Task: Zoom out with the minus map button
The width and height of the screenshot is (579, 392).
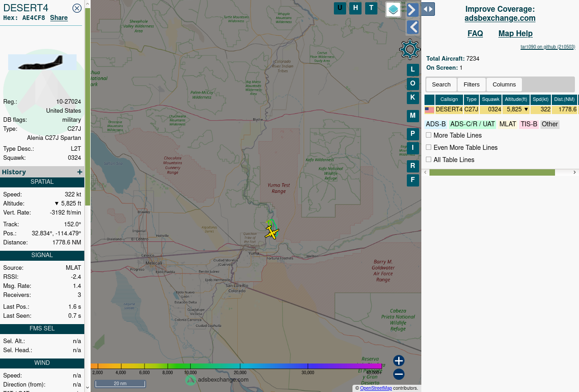Action: pos(399,374)
